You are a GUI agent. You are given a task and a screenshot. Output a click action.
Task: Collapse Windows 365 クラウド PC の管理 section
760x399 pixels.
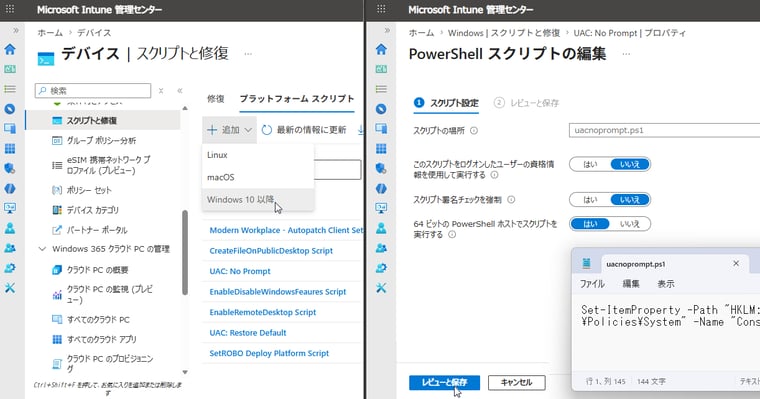[42, 249]
